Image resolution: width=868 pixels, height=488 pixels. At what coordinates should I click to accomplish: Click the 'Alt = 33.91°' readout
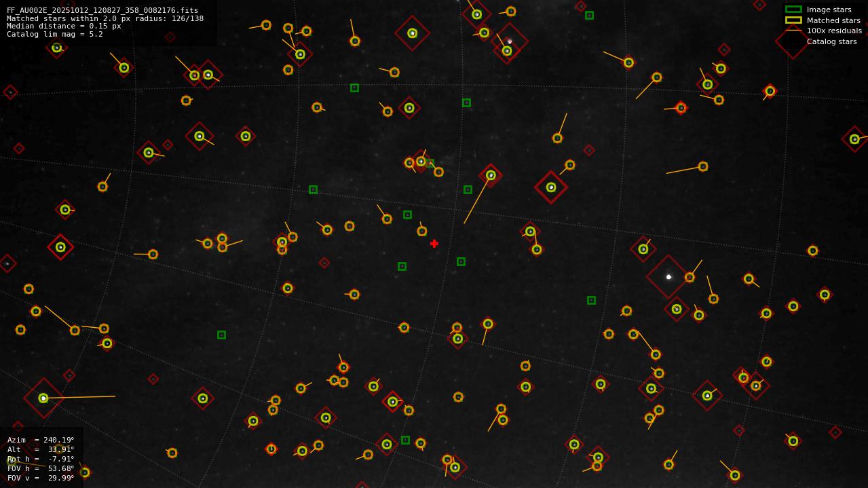[x=41, y=449]
